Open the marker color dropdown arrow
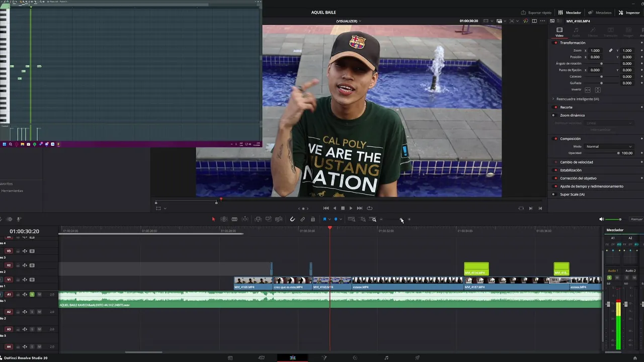Image resolution: width=644 pixels, height=362 pixels. [341, 219]
